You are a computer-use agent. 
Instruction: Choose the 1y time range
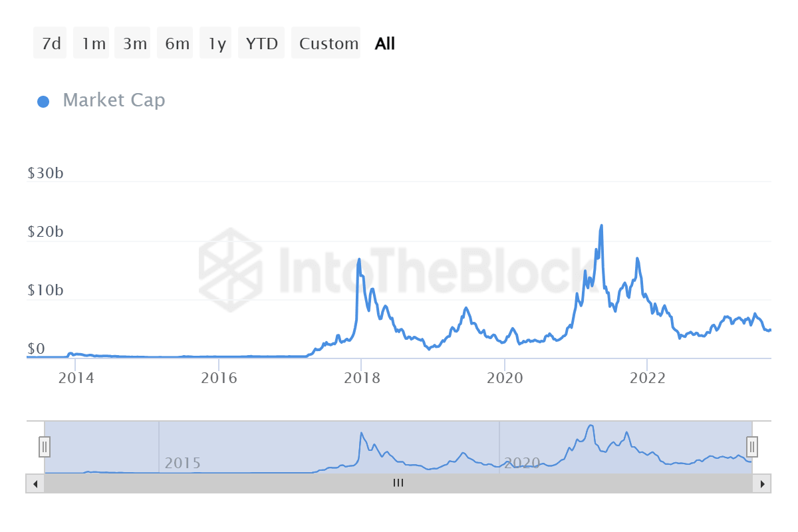coord(217,44)
